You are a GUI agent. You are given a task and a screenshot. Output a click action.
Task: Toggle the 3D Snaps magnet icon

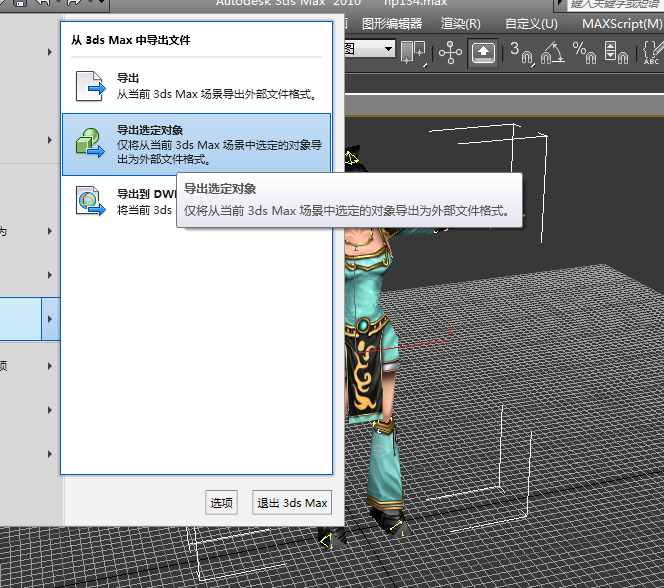click(521, 52)
